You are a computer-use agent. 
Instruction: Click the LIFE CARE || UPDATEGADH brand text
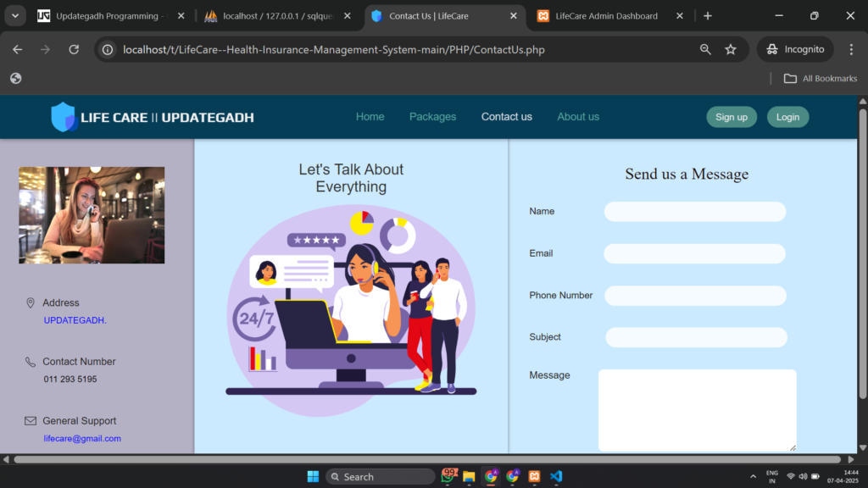tap(167, 117)
